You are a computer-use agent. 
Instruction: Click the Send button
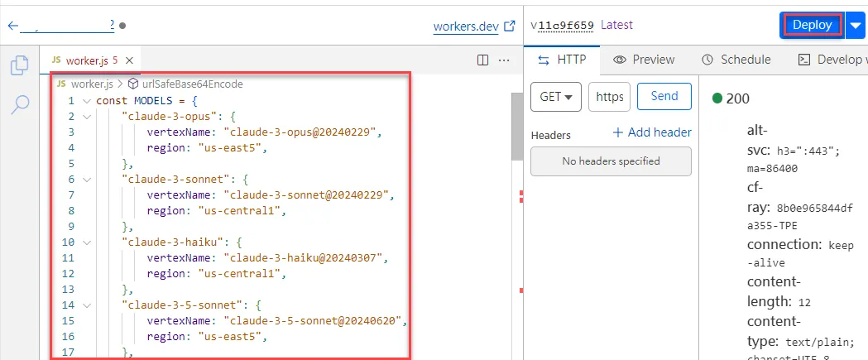tap(664, 96)
